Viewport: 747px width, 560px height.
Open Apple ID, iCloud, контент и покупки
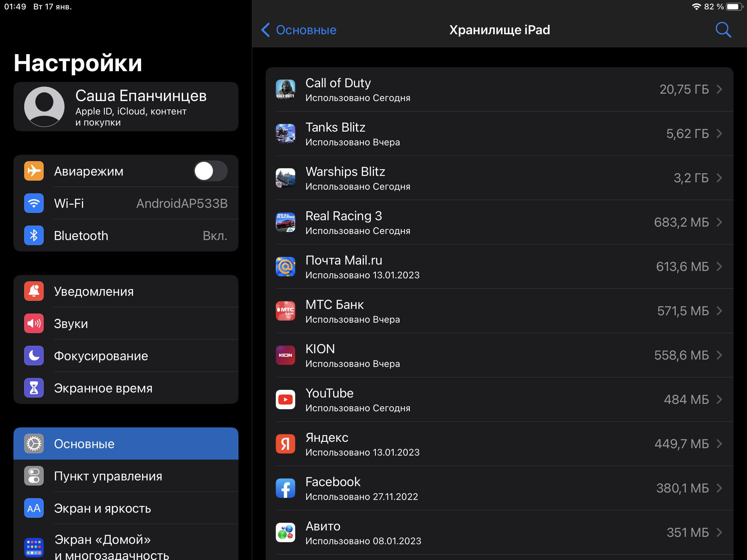(x=126, y=107)
